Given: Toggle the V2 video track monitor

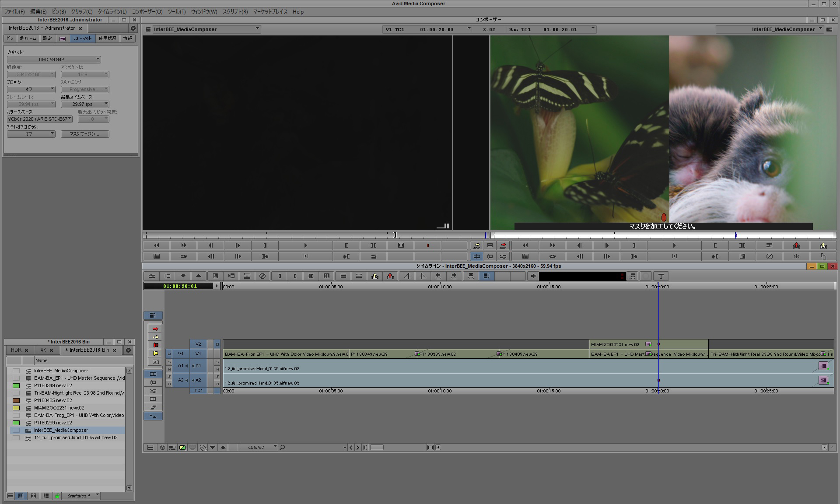Looking at the screenshot, I should pos(217,344).
